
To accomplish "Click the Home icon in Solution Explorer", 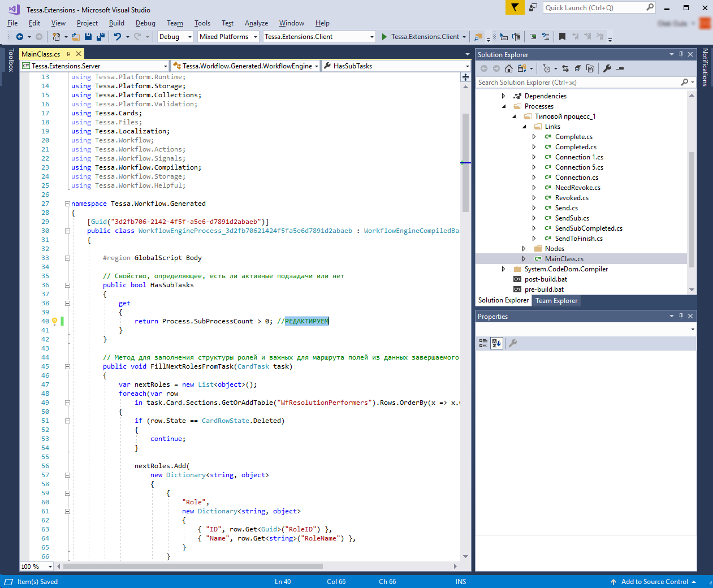I will [x=509, y=68].
